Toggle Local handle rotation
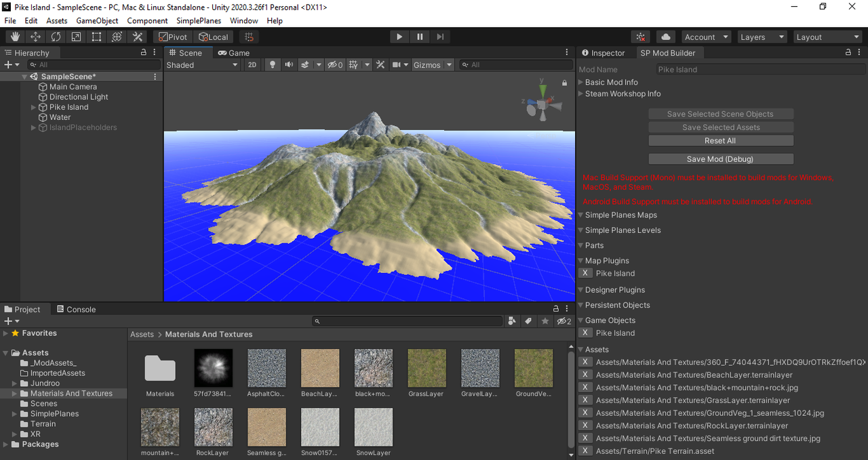This screenshot has width=868, height=460. click(214, 37)
